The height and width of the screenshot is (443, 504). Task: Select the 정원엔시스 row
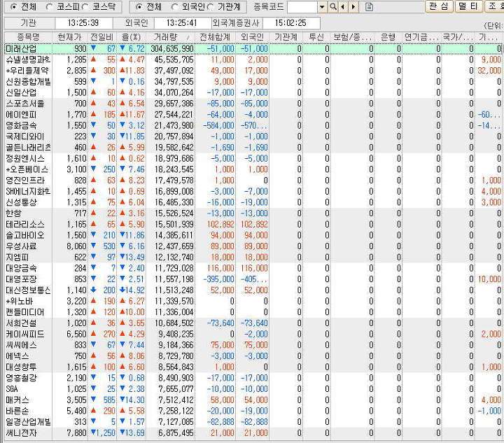[253, 158]
